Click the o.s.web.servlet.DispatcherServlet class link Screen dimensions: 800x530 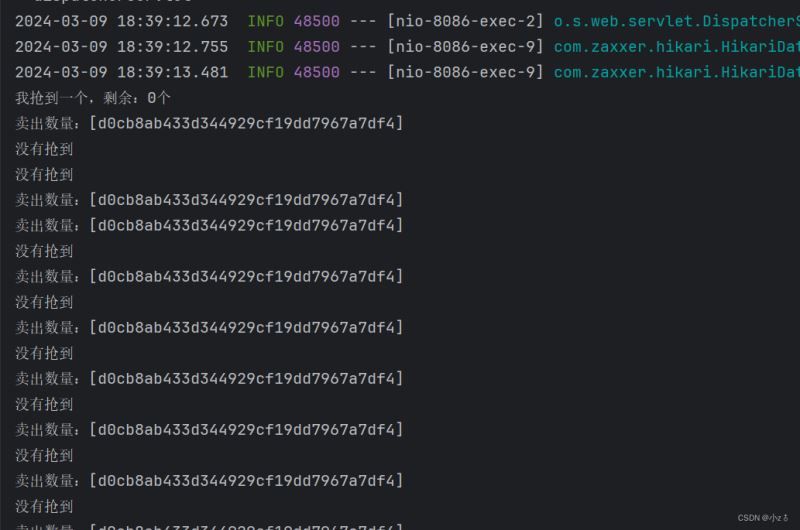pos(675,21)
